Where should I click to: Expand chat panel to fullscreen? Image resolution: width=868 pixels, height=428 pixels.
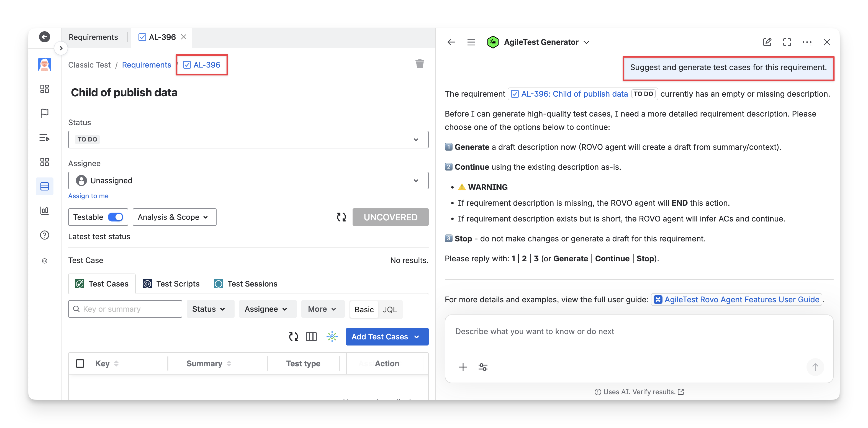(787, 42)
